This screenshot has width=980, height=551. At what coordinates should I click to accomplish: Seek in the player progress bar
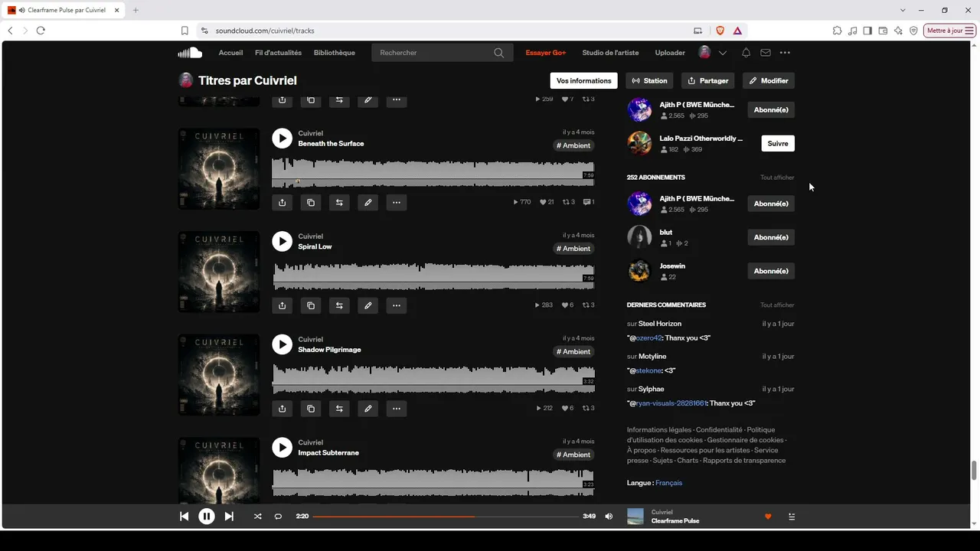(x=446, y=517)
